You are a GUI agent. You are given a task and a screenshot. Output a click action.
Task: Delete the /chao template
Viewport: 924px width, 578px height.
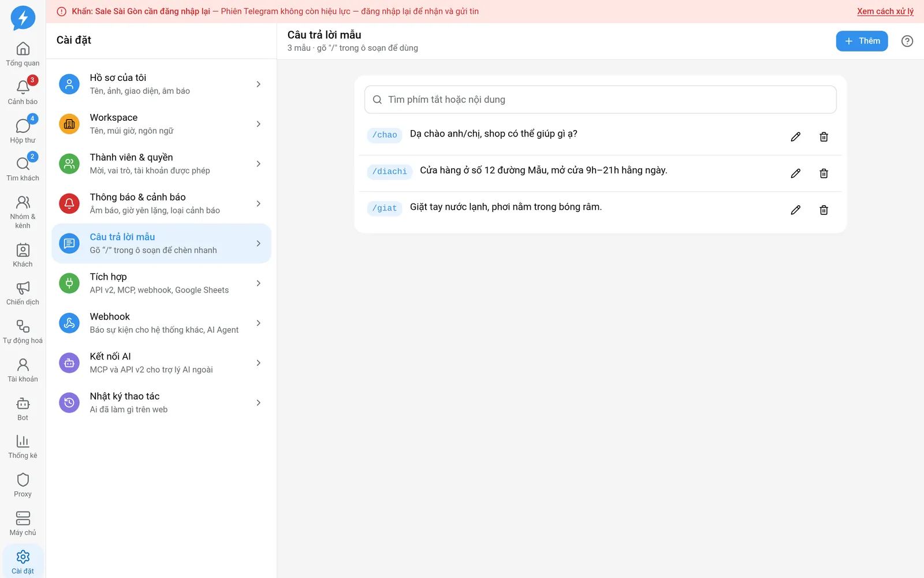coord(824,137)
